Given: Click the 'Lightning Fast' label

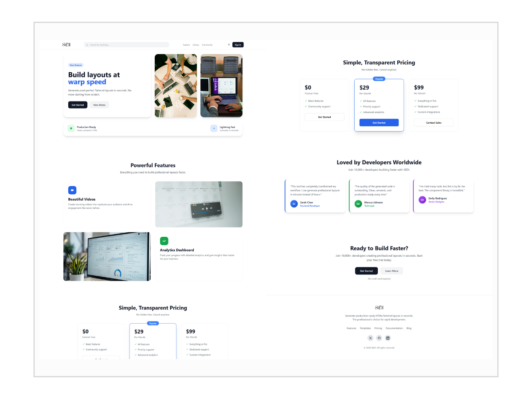Looking at the screenshot, I should click(x=227, y=127).
